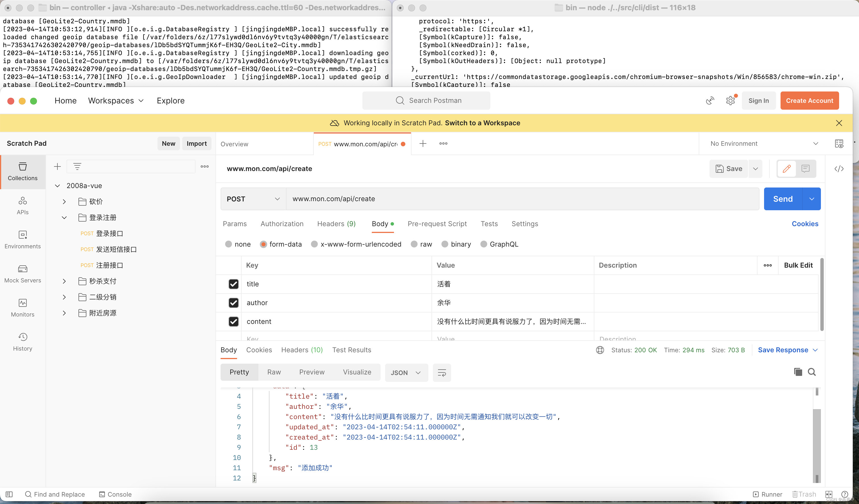Open the Environments sidebar panel
The height and width of the screenshot is (504, 859).
tap(22, 239)
